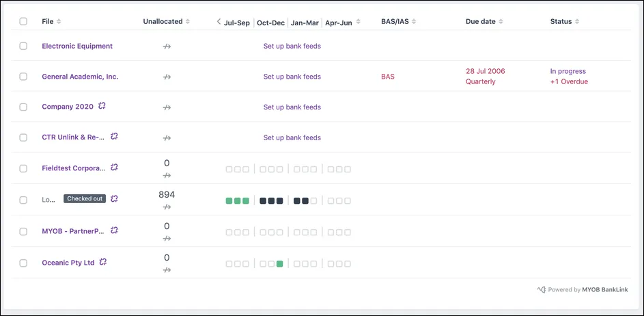The height and width of the screenshot is (316, 644).
Task: Click Powered by MYOB BankLink text
Action: click(x=588, y=290)
